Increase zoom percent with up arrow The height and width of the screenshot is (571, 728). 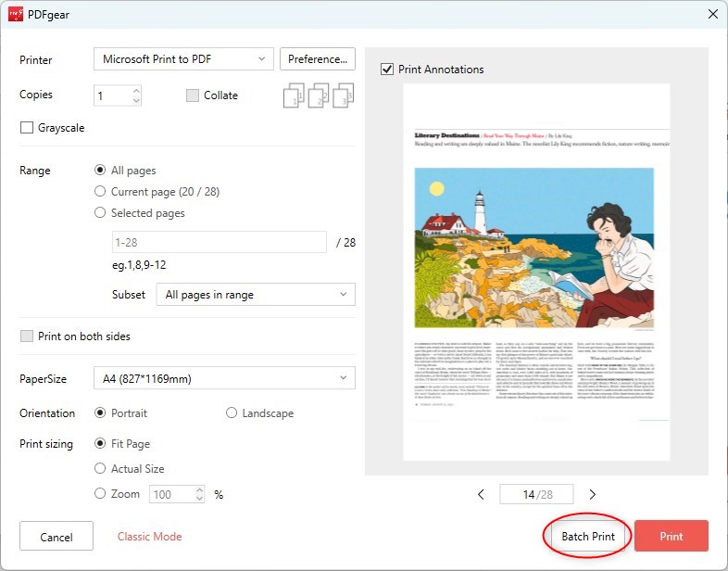(199, 489)
